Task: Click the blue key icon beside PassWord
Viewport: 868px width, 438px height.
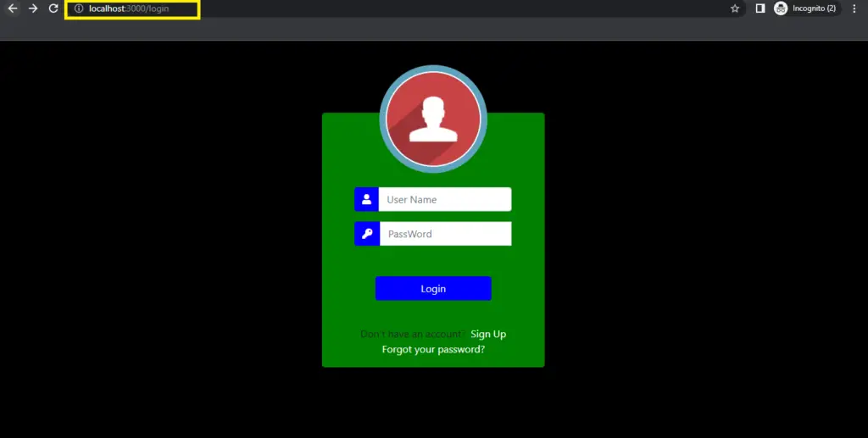Action: (366, 234)
